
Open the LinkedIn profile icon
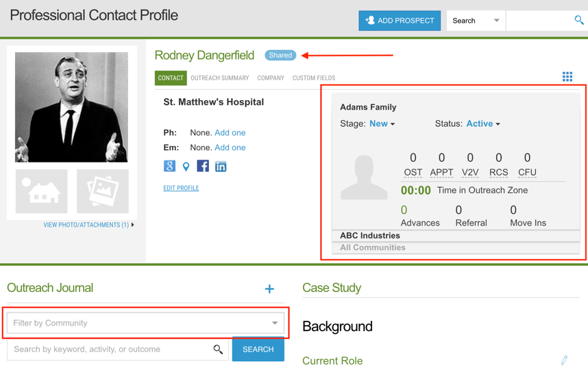tap(221, 166)
